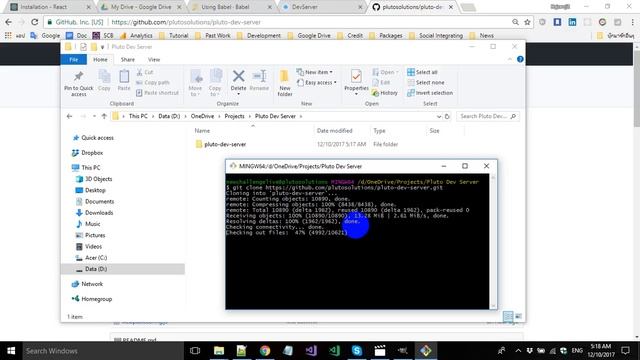Sort files by the Name column header

[x=202, y=131]
